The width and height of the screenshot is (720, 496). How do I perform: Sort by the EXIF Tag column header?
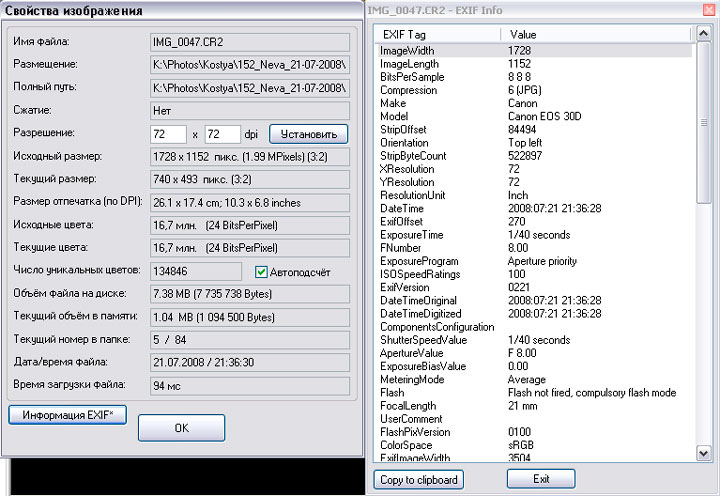[438, 35]
